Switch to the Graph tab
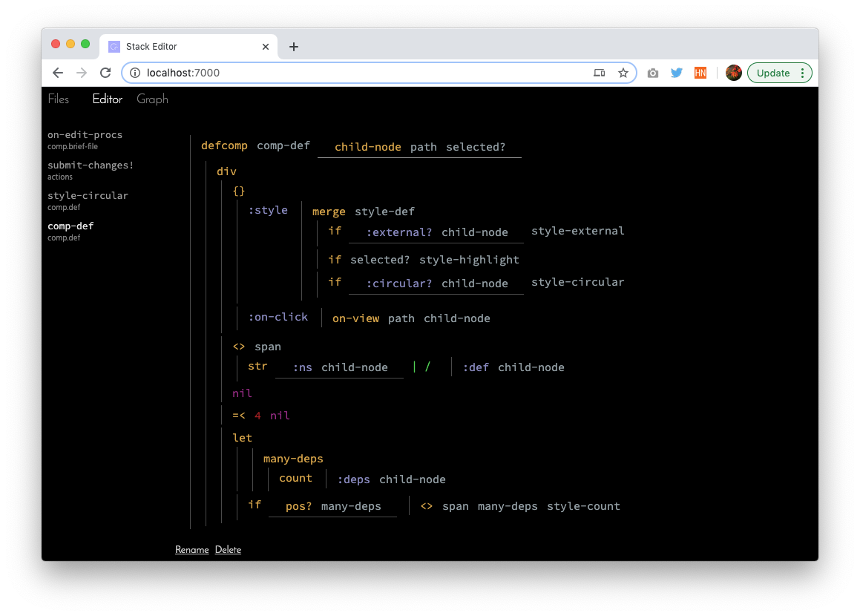 [x=152, y=99]
